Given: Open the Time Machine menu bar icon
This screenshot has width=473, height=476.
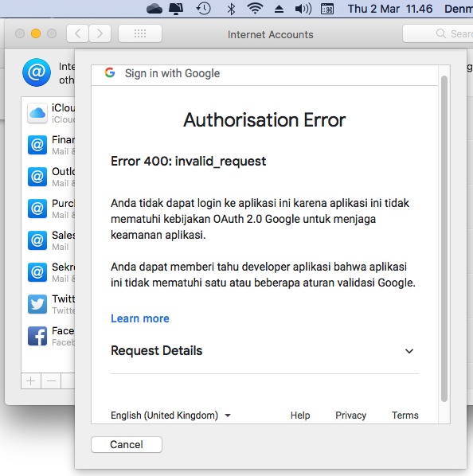Looking at the screenshot, I should coord(203,9).
